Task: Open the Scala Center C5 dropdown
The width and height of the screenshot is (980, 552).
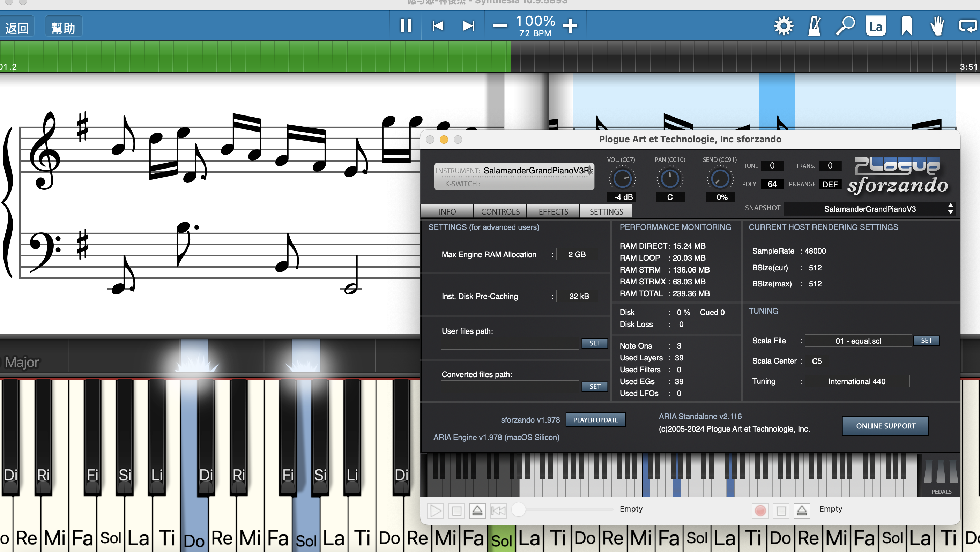Action: pyautogui.click(x=816, y=361)
